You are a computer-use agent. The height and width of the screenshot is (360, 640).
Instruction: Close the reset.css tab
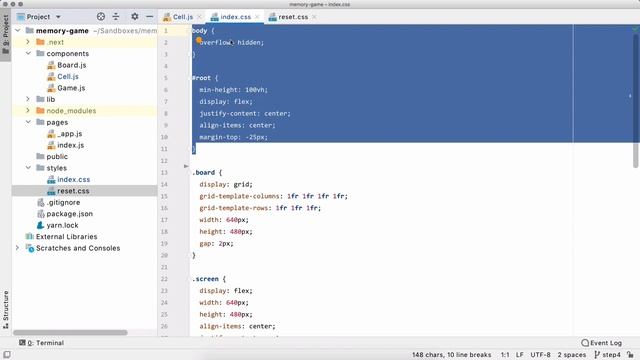coord(314,17)
